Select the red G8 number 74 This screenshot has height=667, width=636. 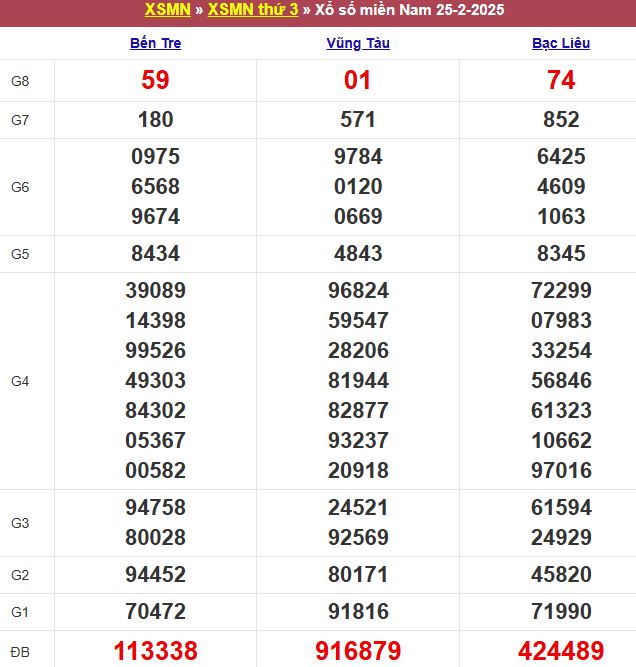point(561,80)
